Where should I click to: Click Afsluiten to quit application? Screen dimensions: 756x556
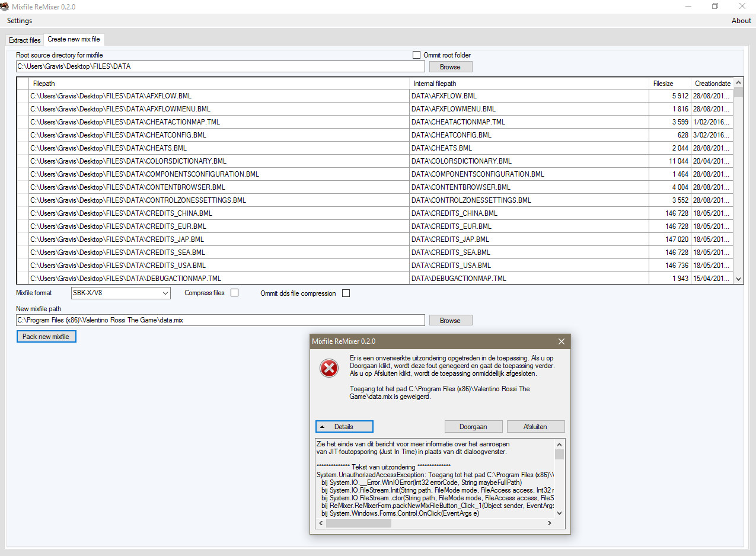pyautogui.click(x=535, y=426)
